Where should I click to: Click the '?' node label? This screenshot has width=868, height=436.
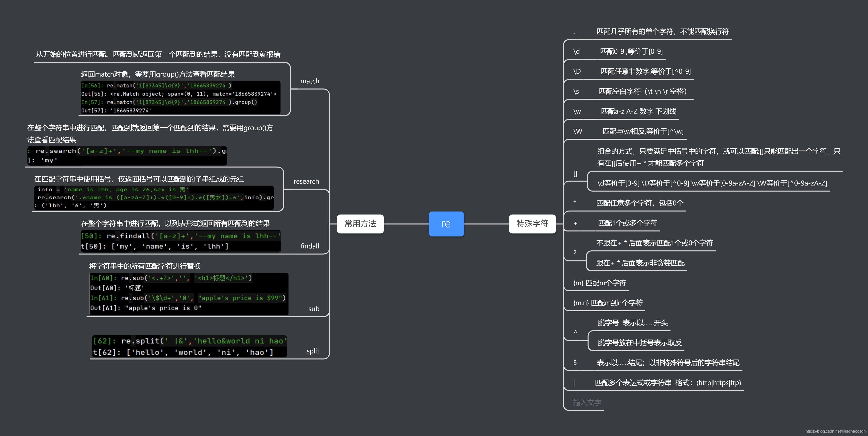[575, 253]
